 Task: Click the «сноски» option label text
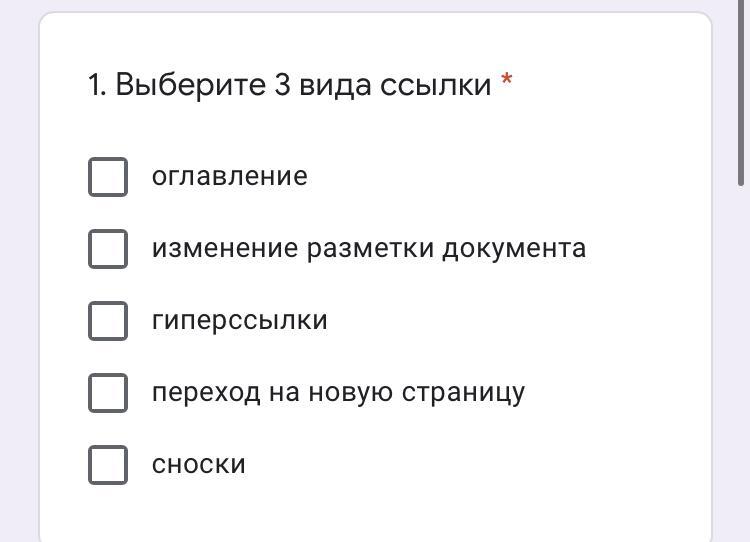(198, 465)
